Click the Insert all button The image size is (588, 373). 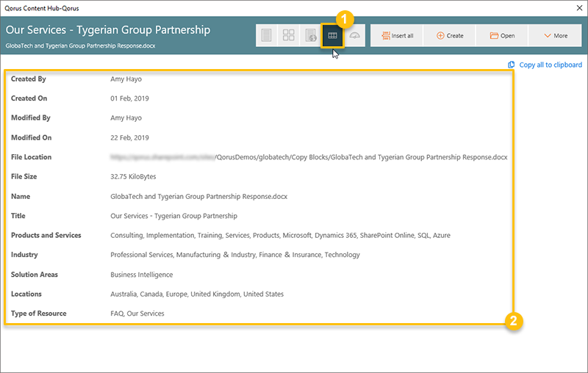click(x=397, y=35)
